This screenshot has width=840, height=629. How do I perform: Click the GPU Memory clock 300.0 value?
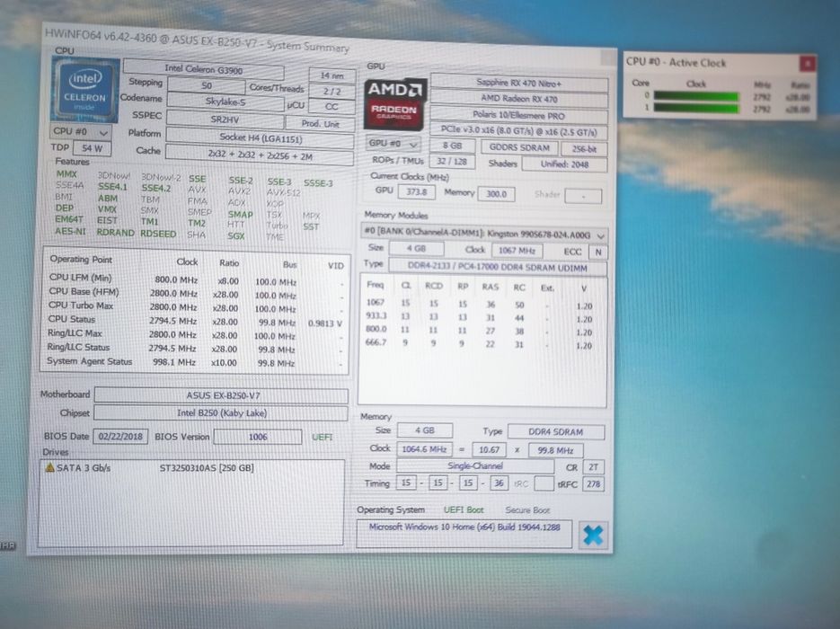click(496, 194)
